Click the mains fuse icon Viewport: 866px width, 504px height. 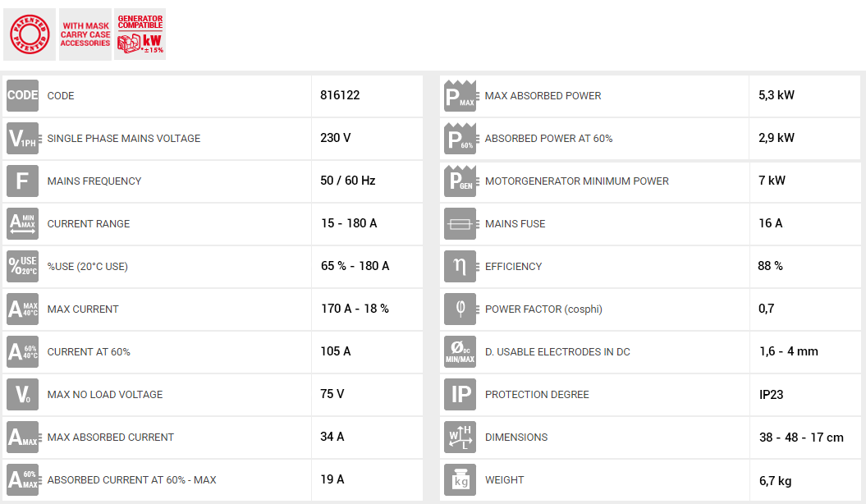[x=460, y=223]
